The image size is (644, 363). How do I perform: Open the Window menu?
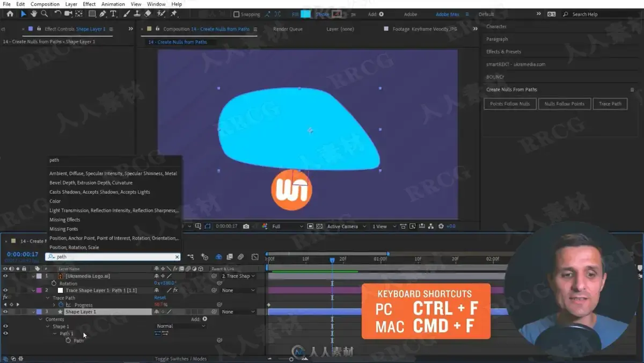point(156,4)
